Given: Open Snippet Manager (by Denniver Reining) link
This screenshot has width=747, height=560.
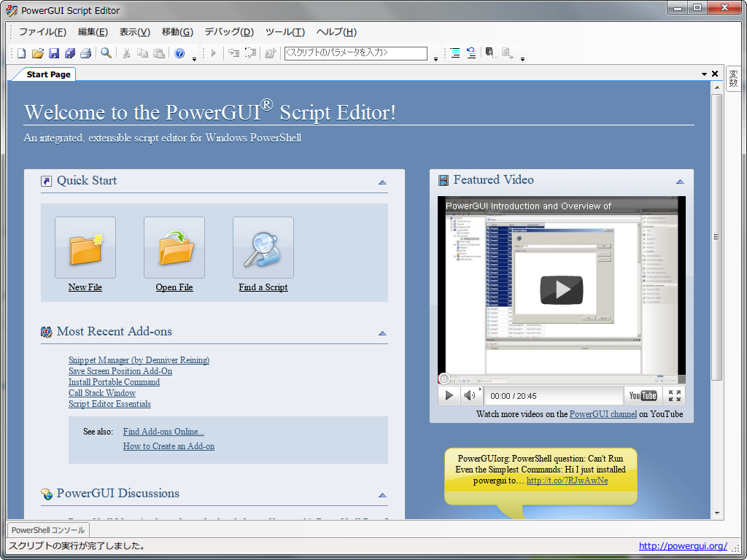Looking at the screenshot, I should pos(139,360).
